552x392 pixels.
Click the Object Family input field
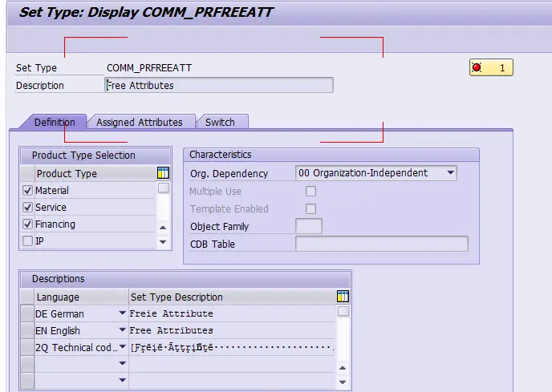click(x=309, y=226)
